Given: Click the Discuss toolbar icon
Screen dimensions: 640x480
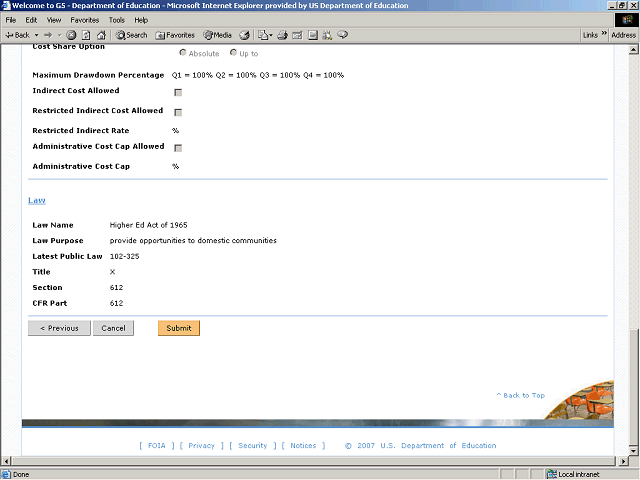Looking at the screenshot, I should (313, 35).
